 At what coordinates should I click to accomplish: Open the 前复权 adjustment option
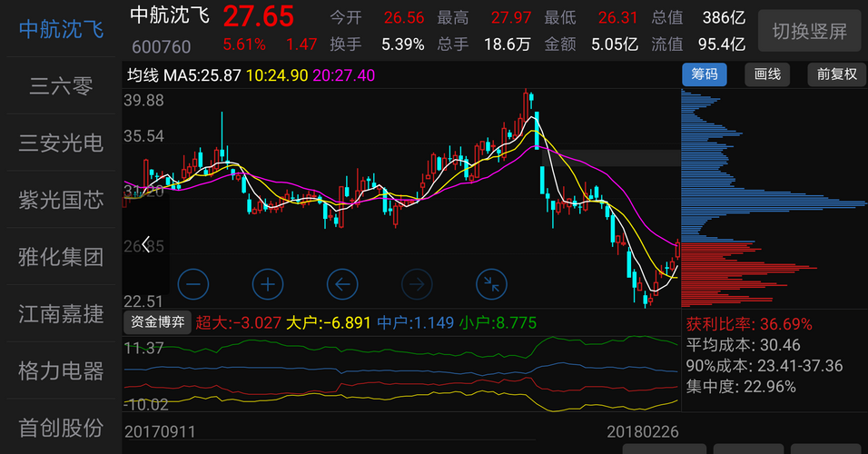836,74
